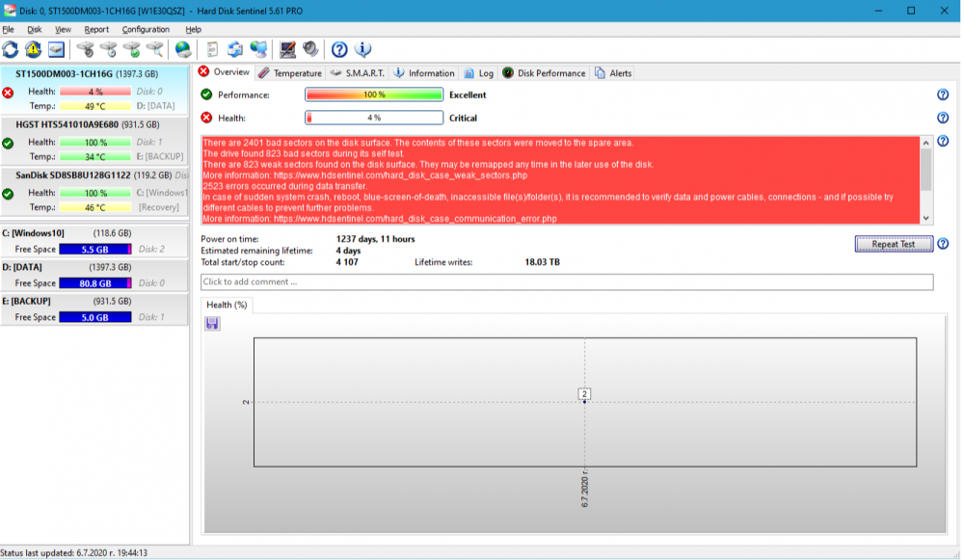Click the first gray disk test icon
964x560 pixels.
tap(86, 49)
